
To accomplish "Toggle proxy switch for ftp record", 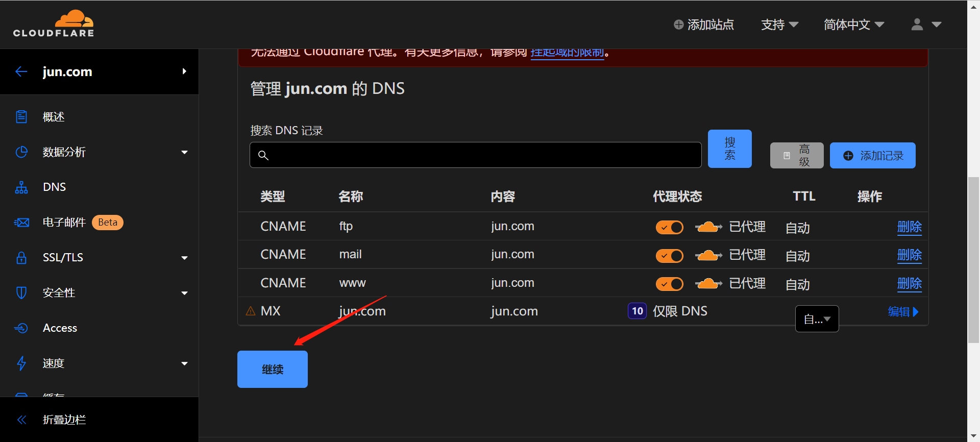I will pos(670,227).
